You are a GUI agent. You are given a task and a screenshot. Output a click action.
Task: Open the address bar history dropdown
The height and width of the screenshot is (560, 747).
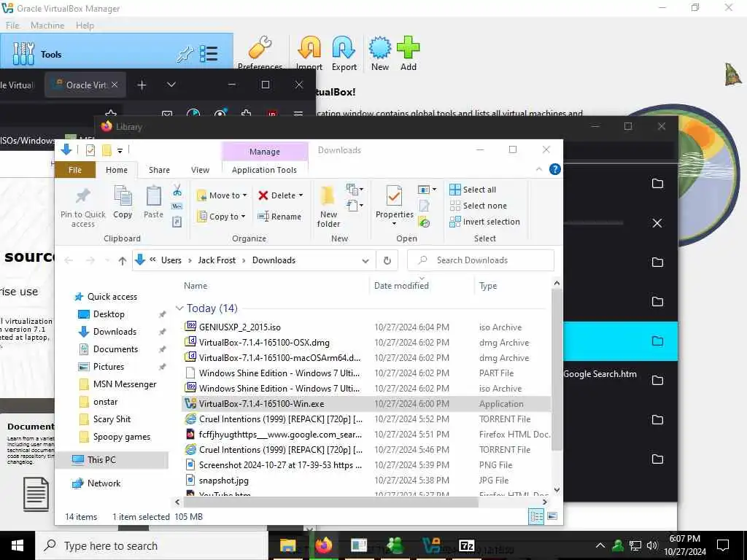[x=365, y=260]
